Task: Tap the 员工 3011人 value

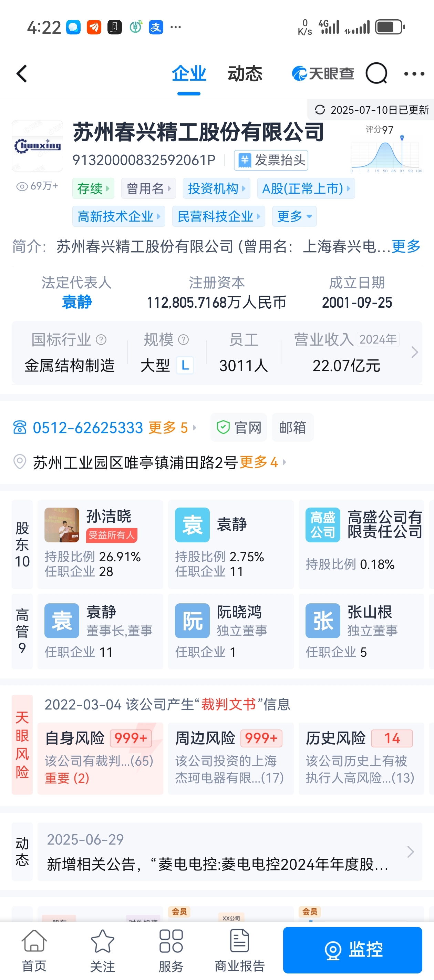Action: coord(244,365)
